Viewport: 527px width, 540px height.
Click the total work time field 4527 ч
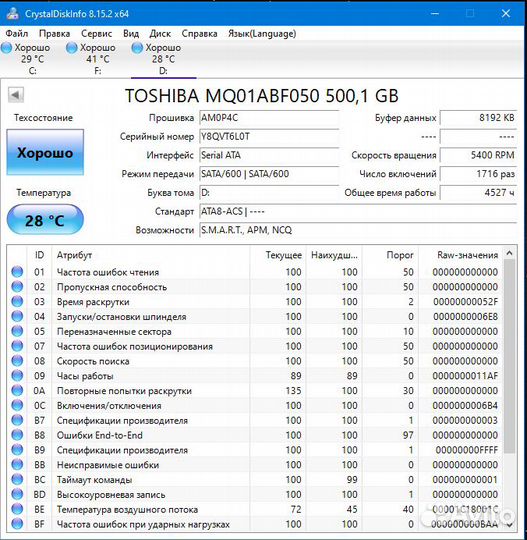pyautogui.click(x=478, y=193)
